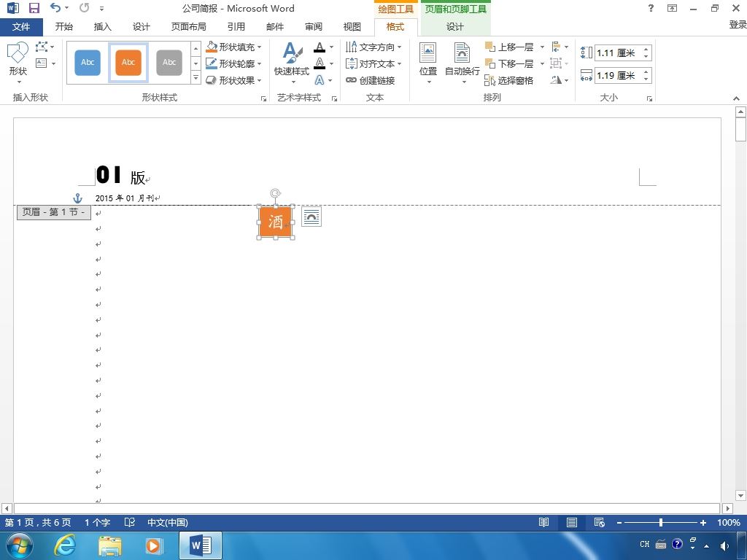Image resolution: width=747 pixels, height=560 pixels.
Task: Open Quick Styles (快速样式) WordArt gallery
Action: (x=292, y=63)
